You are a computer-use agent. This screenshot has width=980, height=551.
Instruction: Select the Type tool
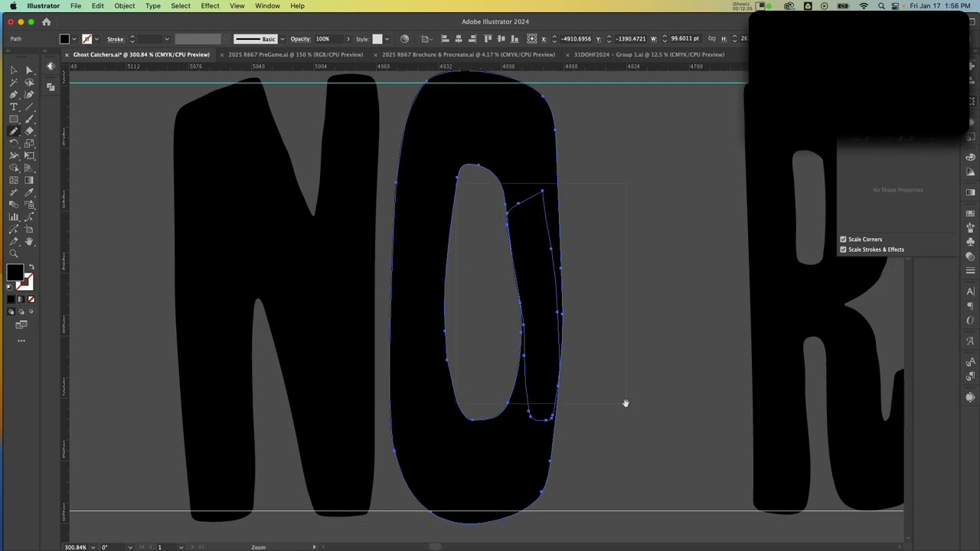pyautogui.click(x=14, y=106)
